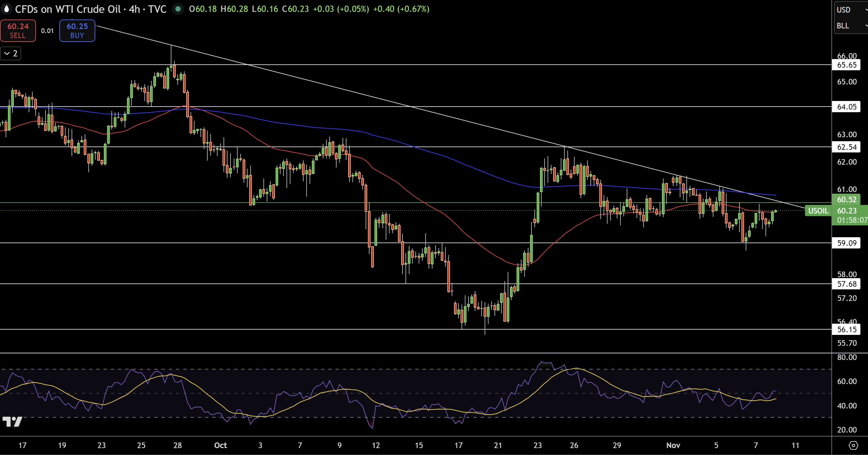Click the Nov label on the time axis

pyautogui.click(x=673, y=445)
